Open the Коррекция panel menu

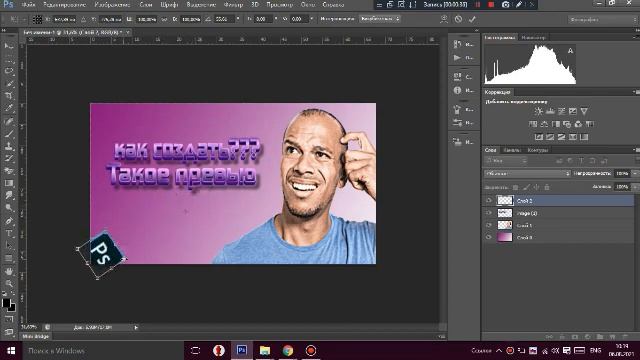(636, 92)
